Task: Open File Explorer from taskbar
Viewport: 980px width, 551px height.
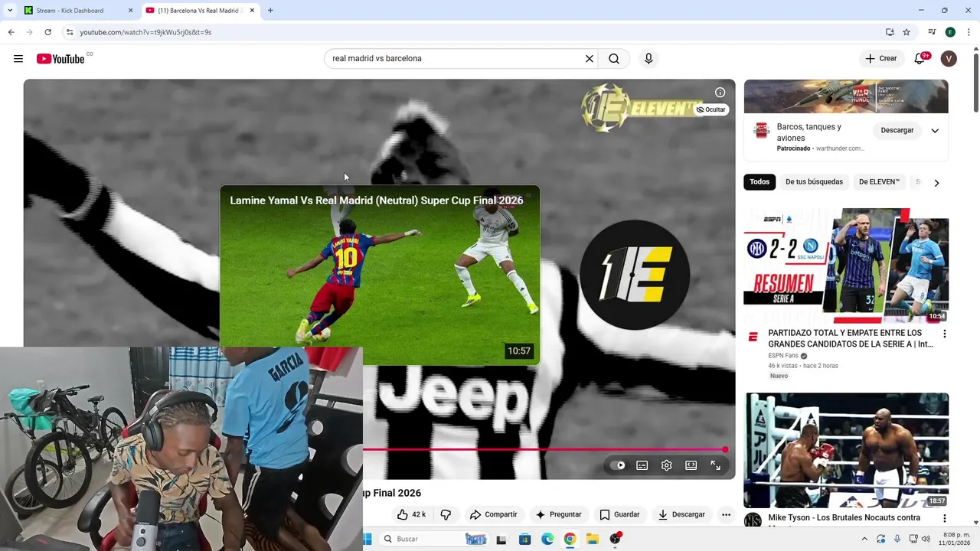Action: tap(593, 540)
